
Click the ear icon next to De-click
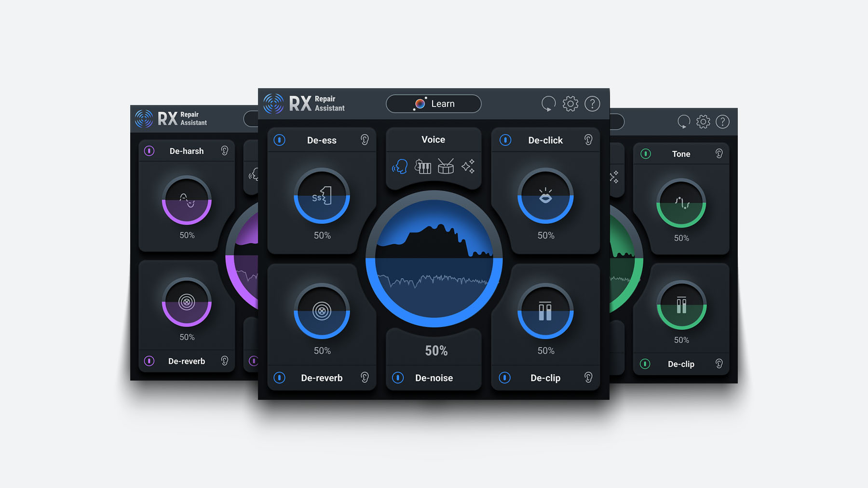pyautogui.click(x=588, y=140)
